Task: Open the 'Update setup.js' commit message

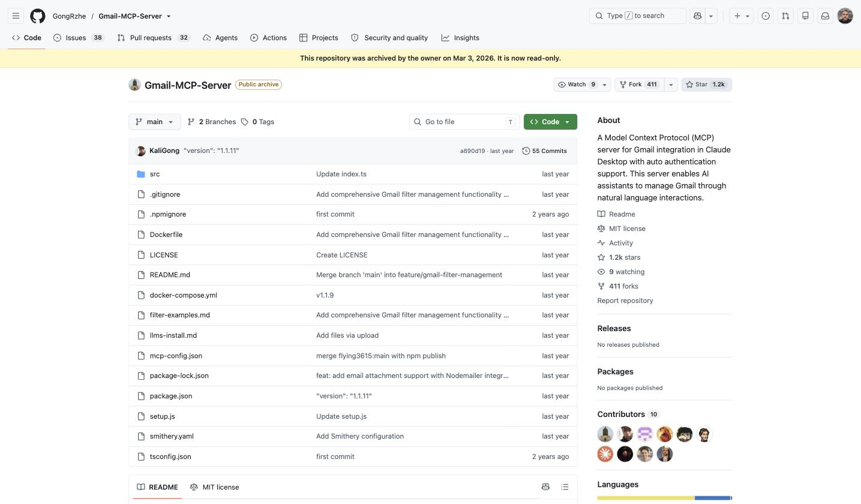Action: click(x=341, y=416)
